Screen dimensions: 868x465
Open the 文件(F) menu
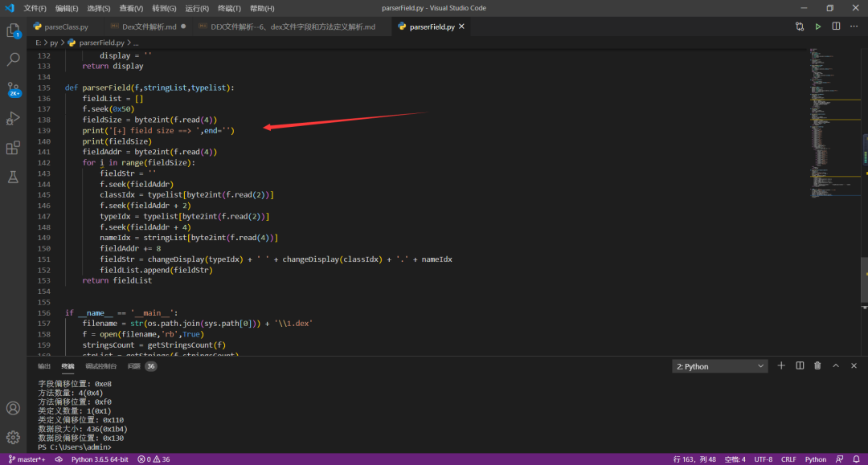coord(35,8)
